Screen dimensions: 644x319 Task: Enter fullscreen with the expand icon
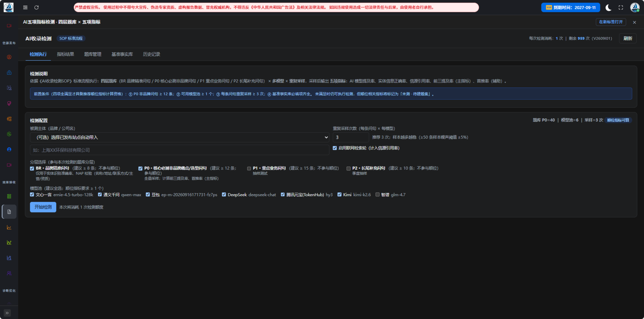pyautogui.click(x=621, y=8)
